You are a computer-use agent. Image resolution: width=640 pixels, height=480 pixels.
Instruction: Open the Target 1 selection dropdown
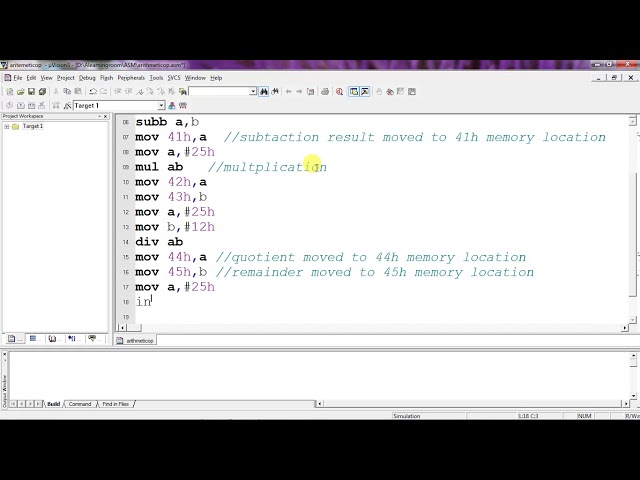click(x=161, y=106)
